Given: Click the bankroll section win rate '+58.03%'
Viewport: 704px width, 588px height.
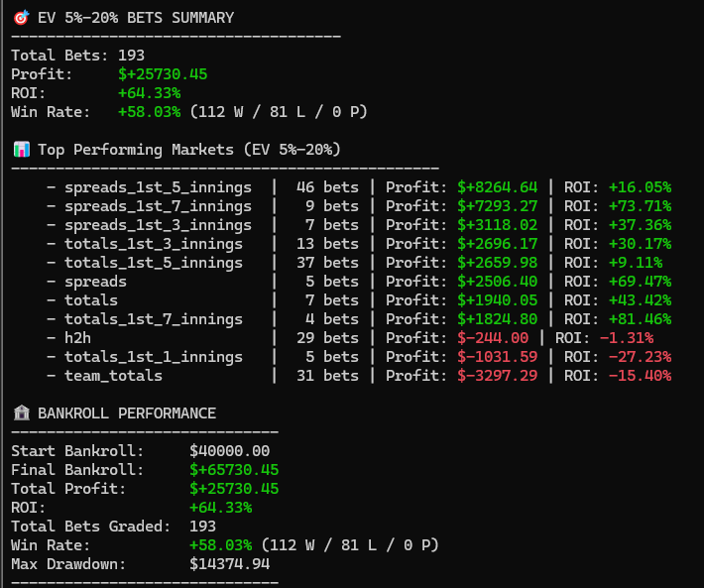Looking at the screenshot, I should tap(220, 545).
